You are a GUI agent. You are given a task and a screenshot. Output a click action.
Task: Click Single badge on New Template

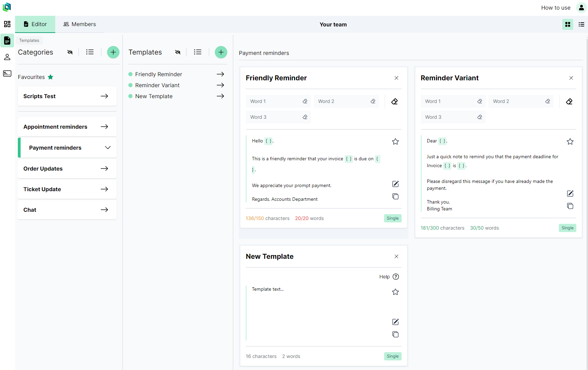click(393, 356)
